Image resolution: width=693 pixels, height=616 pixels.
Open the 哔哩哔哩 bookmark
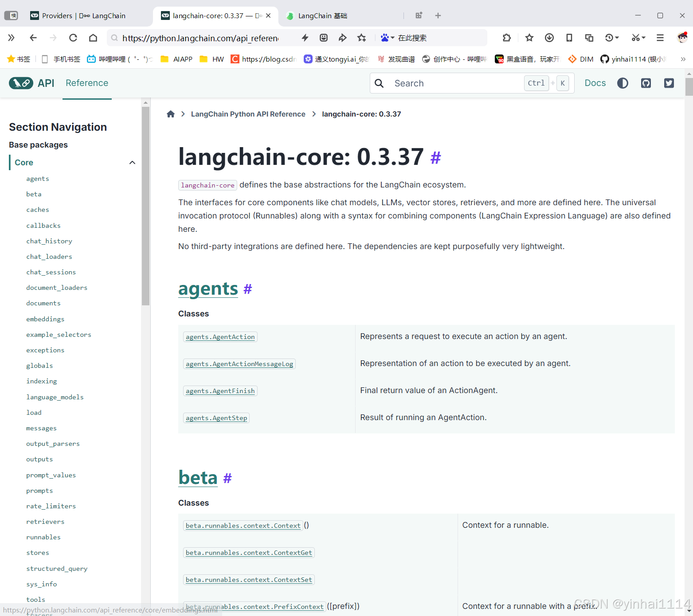tap(120, 59)
